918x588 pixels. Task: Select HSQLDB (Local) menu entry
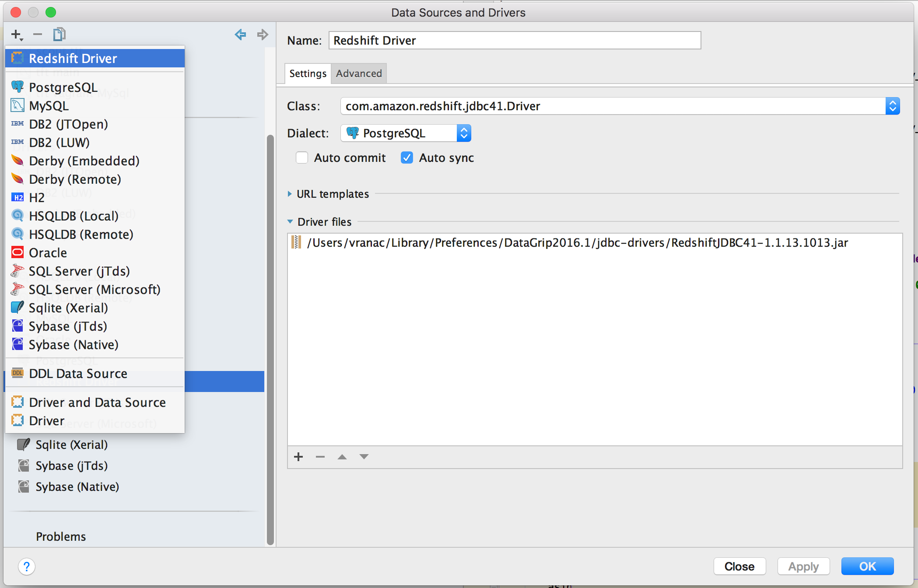pyautogui.click(x=95, y=216)
